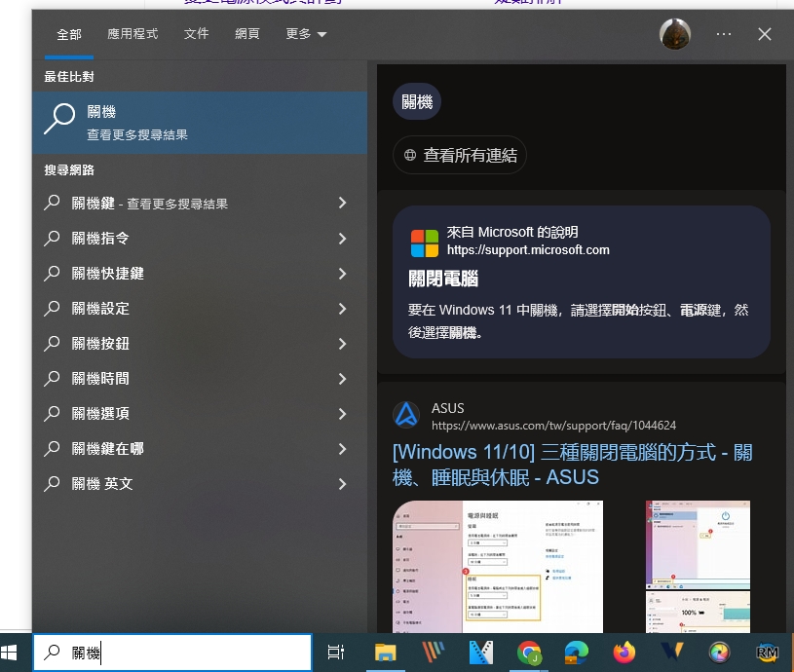This screenshot has width=794, height=672.
Task: Click the 關機 pill in preview pane
Action: tap(417, 101)
